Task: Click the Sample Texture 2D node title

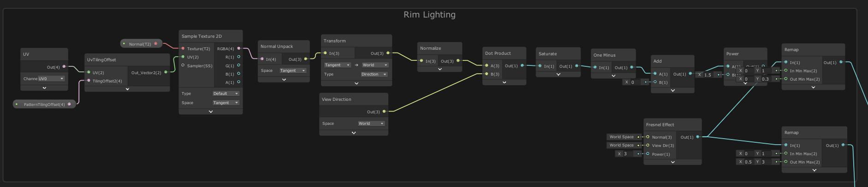Action: point(202,36)
